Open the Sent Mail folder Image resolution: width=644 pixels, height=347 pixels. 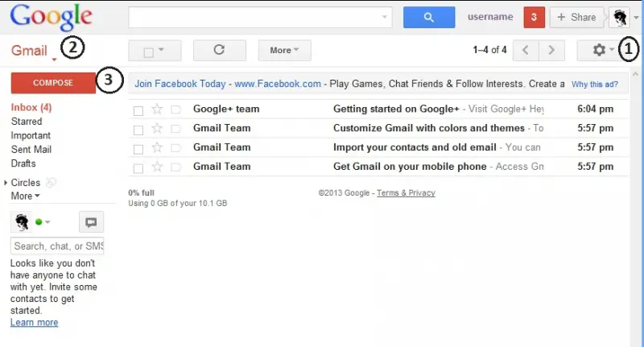[x=31, y=150]
